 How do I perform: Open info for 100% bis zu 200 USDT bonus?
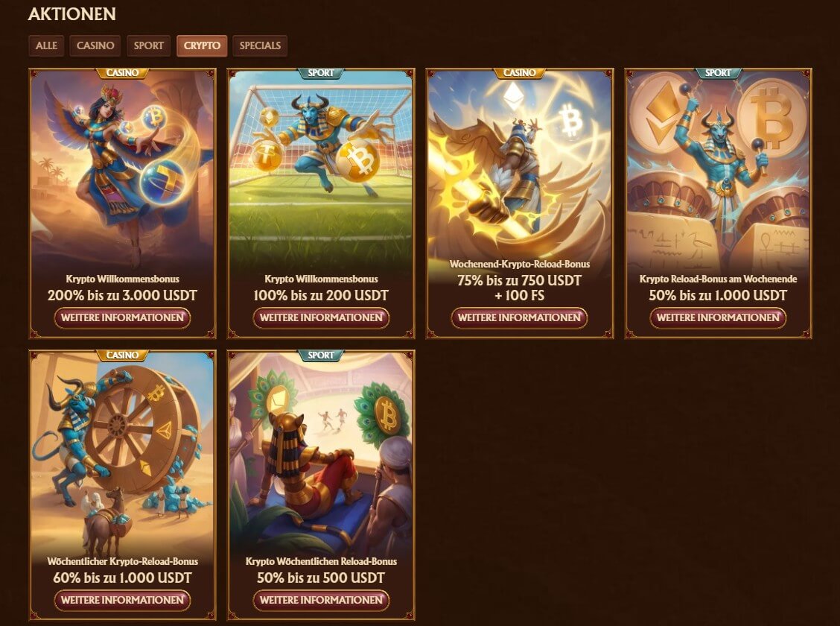click(321, 317)
